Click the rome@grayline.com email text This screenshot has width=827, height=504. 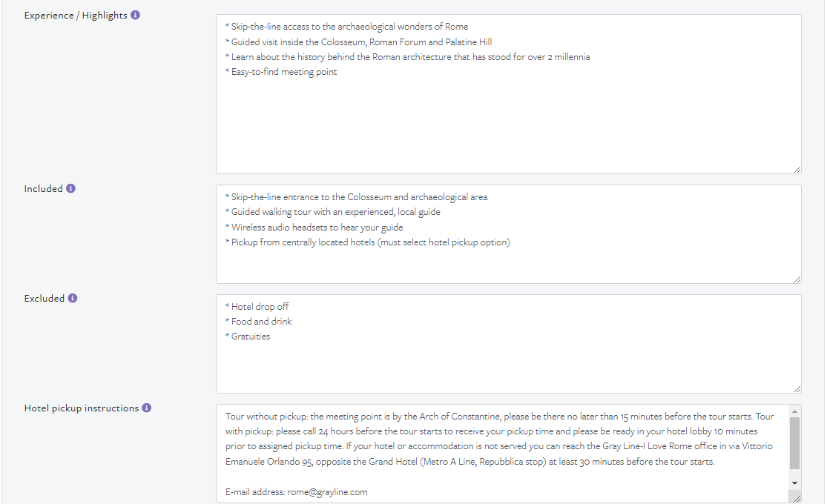pyautogui.click(x=327, y=492)
